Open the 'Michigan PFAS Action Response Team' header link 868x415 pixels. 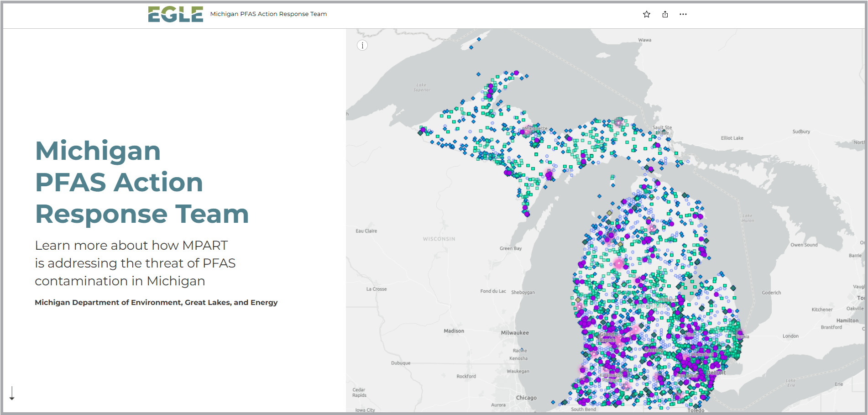point(268,14)
